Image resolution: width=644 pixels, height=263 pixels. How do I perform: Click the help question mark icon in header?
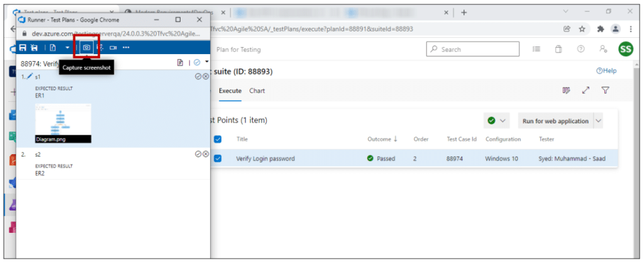580,49
